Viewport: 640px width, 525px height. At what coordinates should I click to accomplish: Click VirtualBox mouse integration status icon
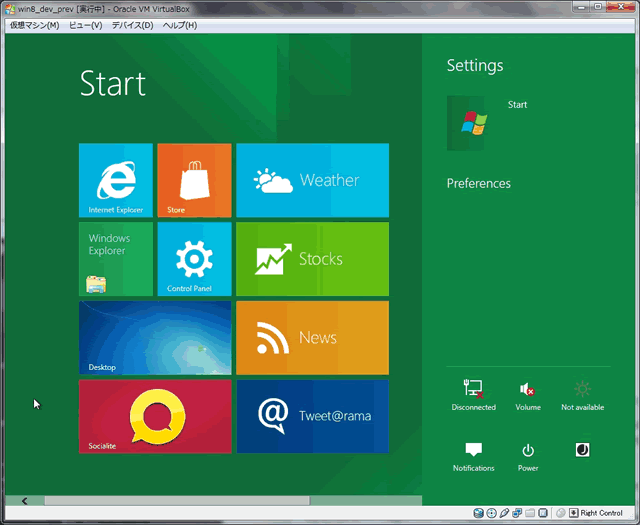(561, 513)
